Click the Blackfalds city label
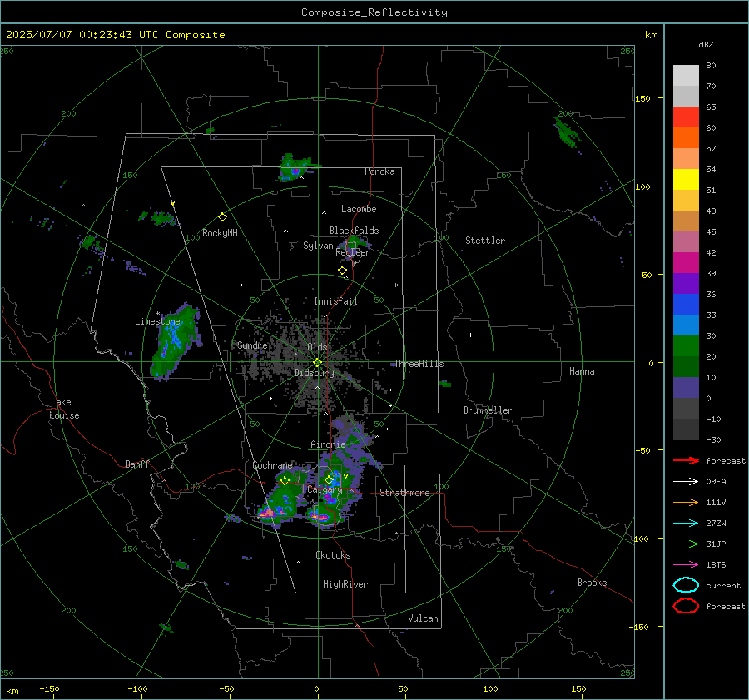This screenshot has height=700, width=749. (354, 231)
